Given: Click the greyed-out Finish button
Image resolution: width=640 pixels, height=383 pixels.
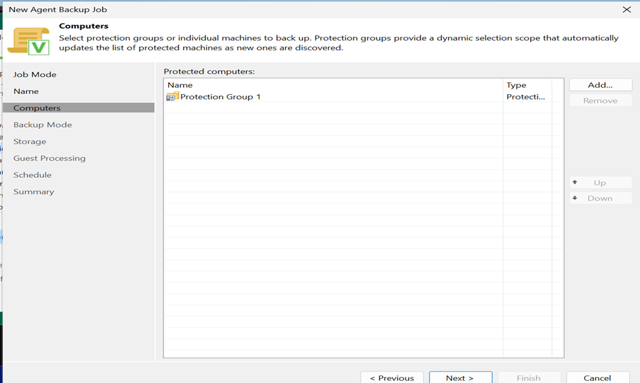Looking at the screenshot, I should [x=529, y=378].
